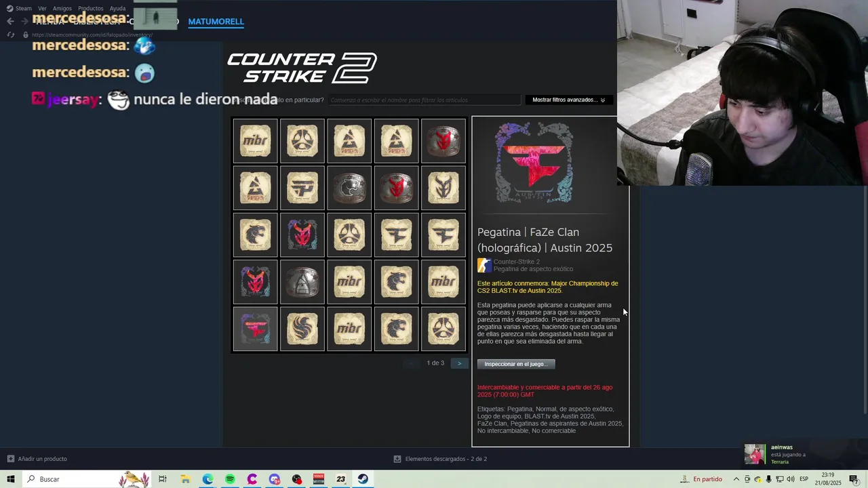
Task: Open Spotify from the taskbar
Action: tap(230, 479)
